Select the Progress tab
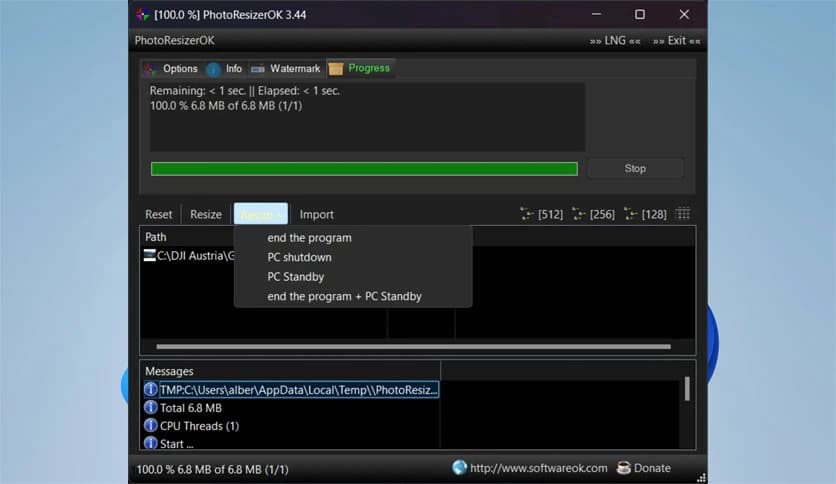Viewport: 836px width, 484px height. pyautogui.click(x=359, y=68)
